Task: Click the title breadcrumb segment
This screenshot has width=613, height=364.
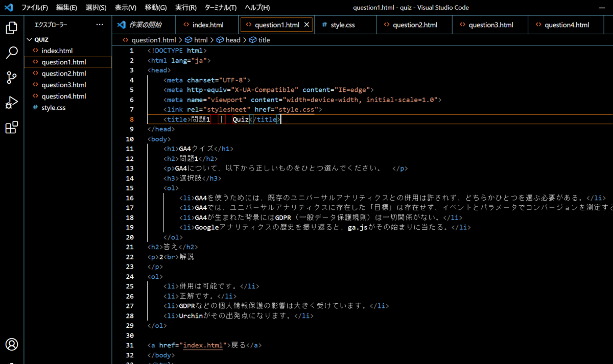Action: coord(264,40)
